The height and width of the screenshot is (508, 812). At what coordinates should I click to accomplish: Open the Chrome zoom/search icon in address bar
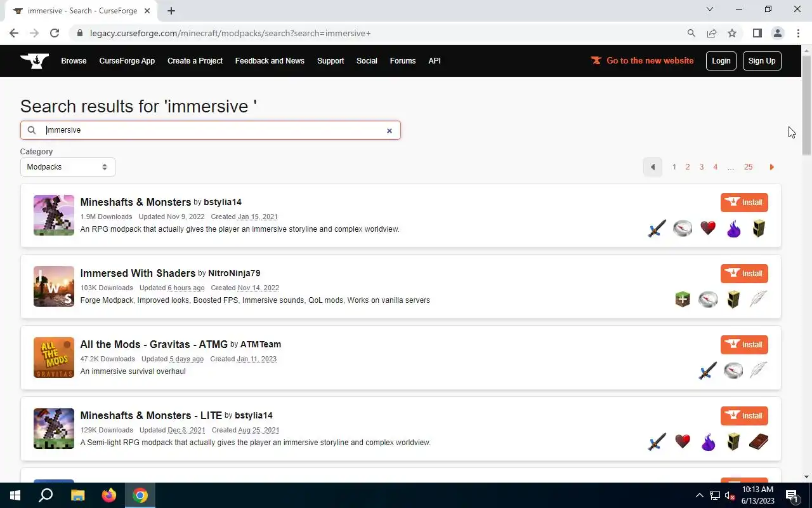coord(691,33)
